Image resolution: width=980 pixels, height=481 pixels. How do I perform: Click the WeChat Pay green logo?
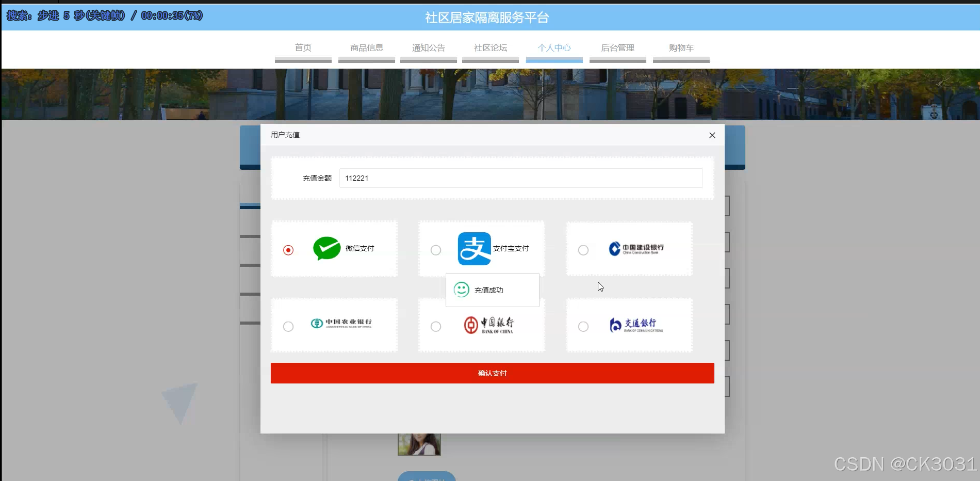point(327,248)
